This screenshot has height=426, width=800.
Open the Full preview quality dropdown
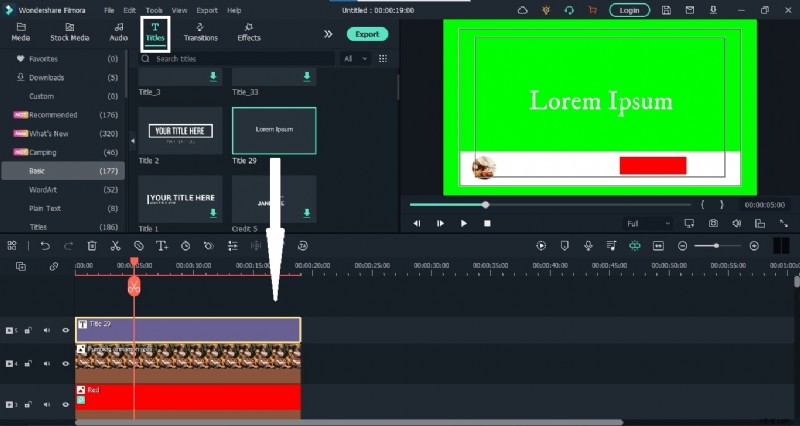[648, 223]
